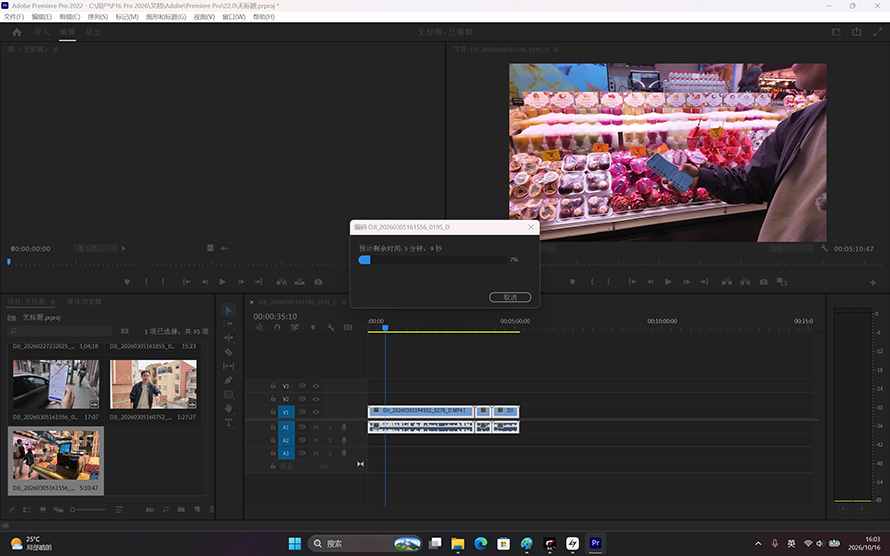This screenshot has height=556, width=890.
Task: Create new bin in project panel
Action: [x=181, y=509]
